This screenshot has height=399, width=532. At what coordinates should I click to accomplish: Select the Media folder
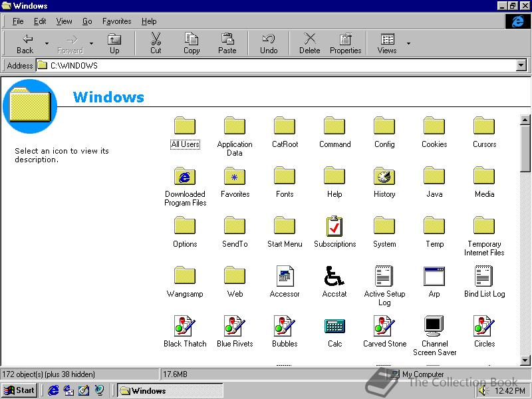coord(484,182)
